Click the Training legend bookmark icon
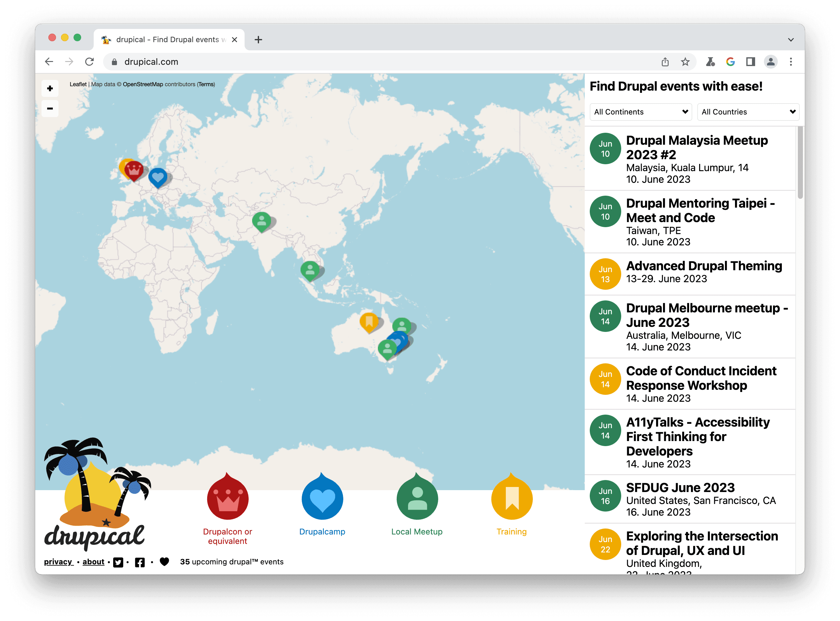The image size is (840, 621). 512,497
